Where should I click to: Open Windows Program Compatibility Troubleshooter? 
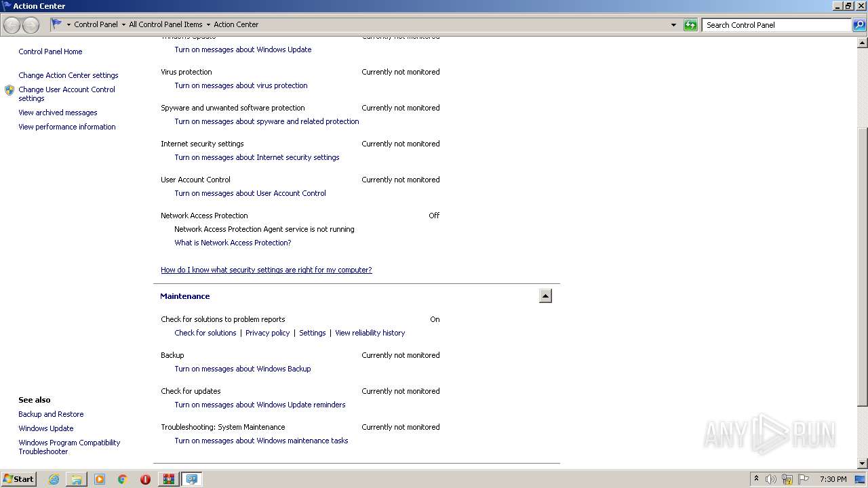click(69, 447)
